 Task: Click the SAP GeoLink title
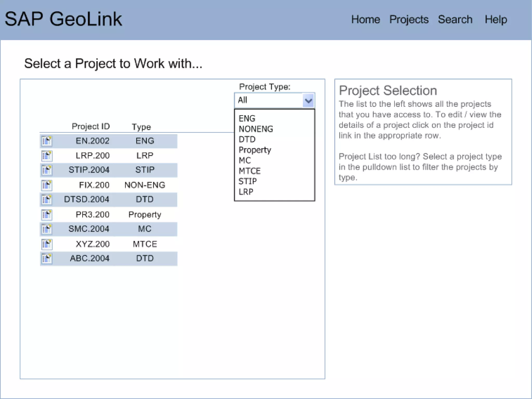point(63,19)
